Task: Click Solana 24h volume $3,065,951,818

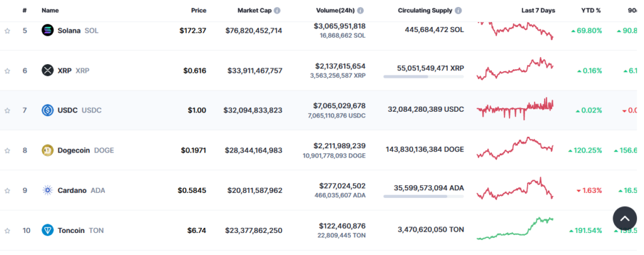Action: (x=340, y=26)
